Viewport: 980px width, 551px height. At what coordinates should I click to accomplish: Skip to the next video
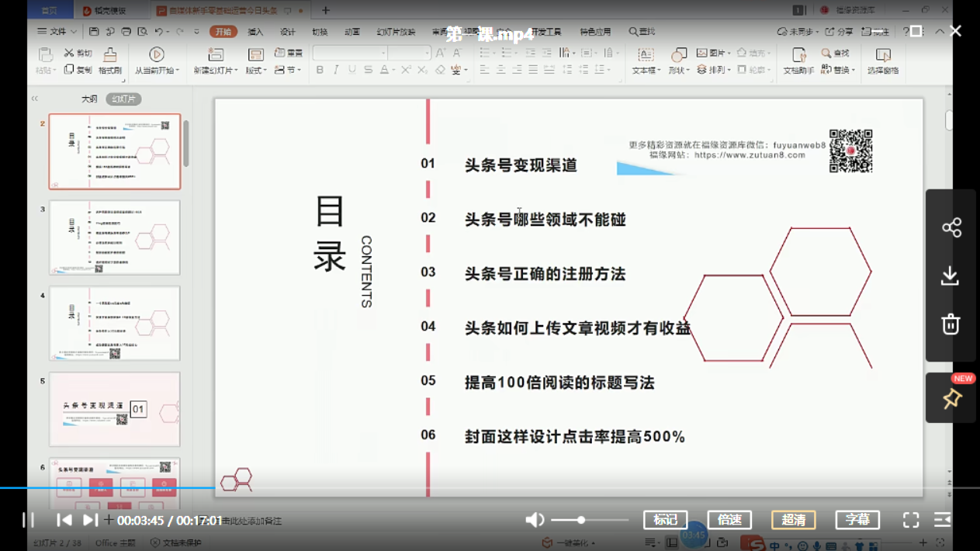[x=89, y=520]
